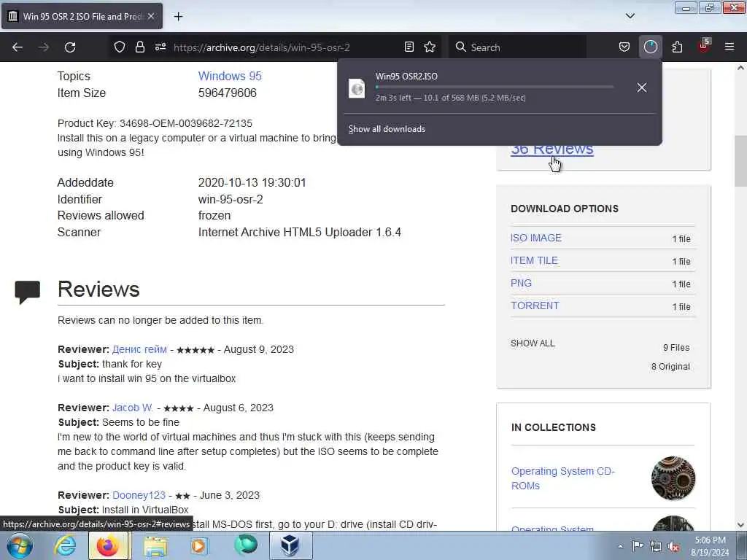The image size is (747, 560).
Task: Open the network tray icon
Action: tap(656, 546)
